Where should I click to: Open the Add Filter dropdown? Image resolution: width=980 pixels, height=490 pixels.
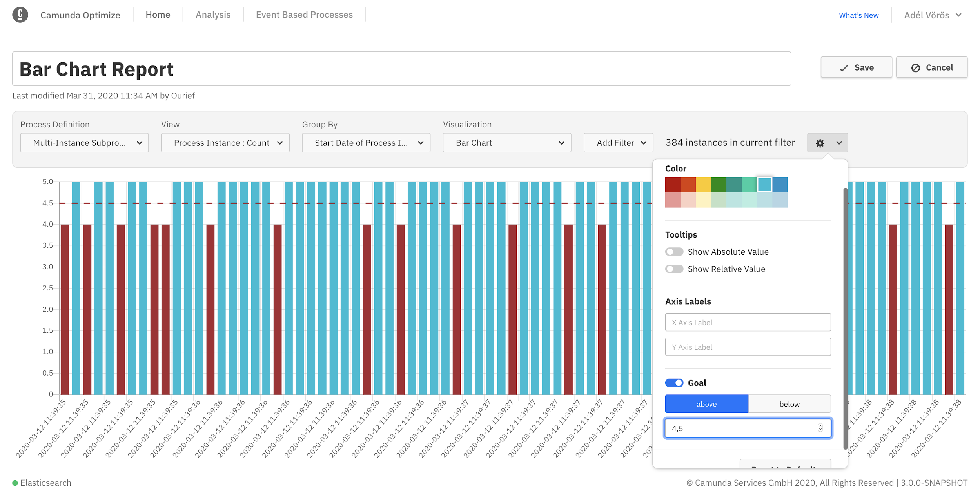618,143
